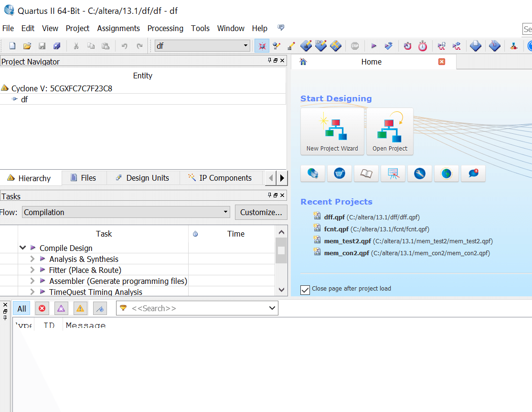
Task: Open the Flow Compilation dropdown
Action: 225,212
